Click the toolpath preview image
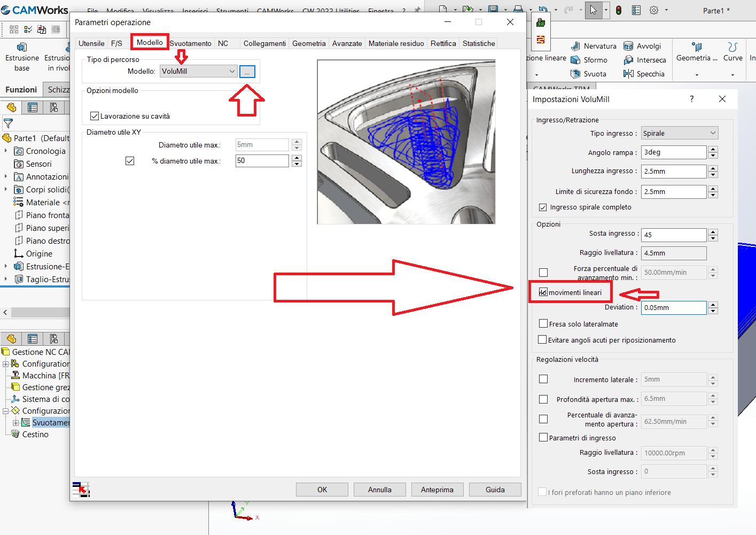756x535 pixels. coord(406,142)
